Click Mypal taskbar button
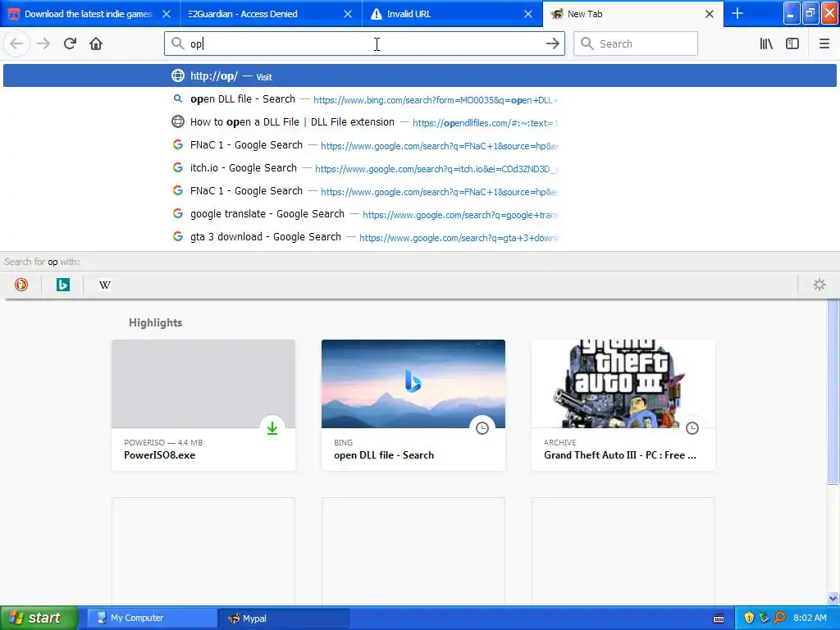The height and width of the screenshot is (630, 840). point(284,618)
